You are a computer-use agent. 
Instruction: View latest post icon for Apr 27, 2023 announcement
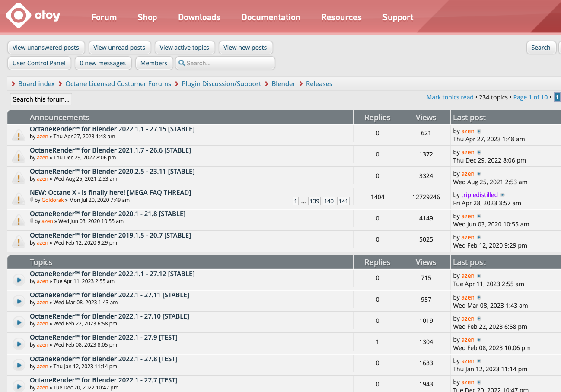pos(479,131)
